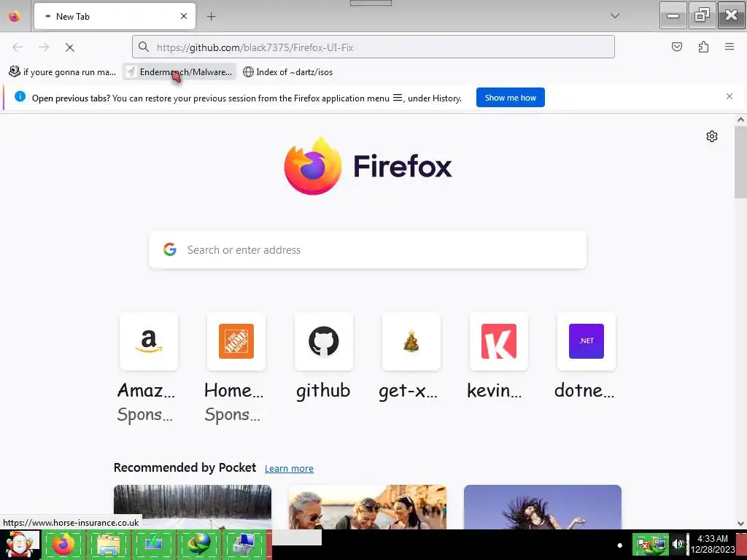Open the Firefox application menu
This screenshot has height=560, width=747.
[729, 47]
